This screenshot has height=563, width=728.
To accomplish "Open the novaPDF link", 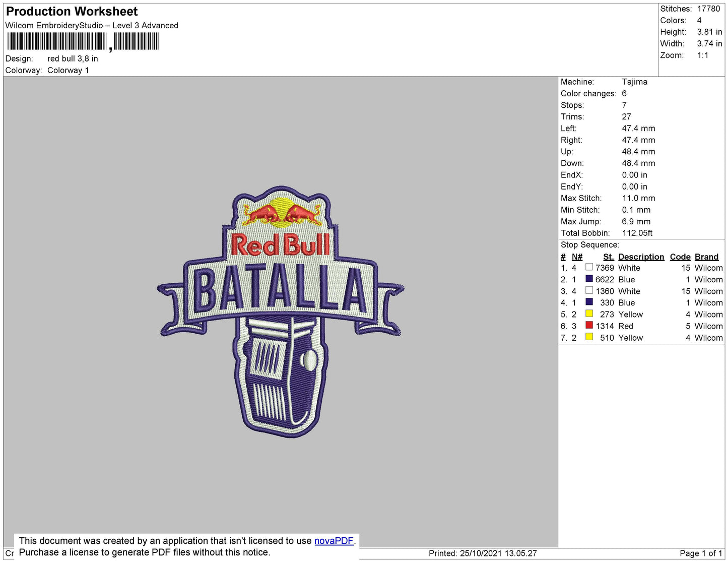I will pos(334,541).
